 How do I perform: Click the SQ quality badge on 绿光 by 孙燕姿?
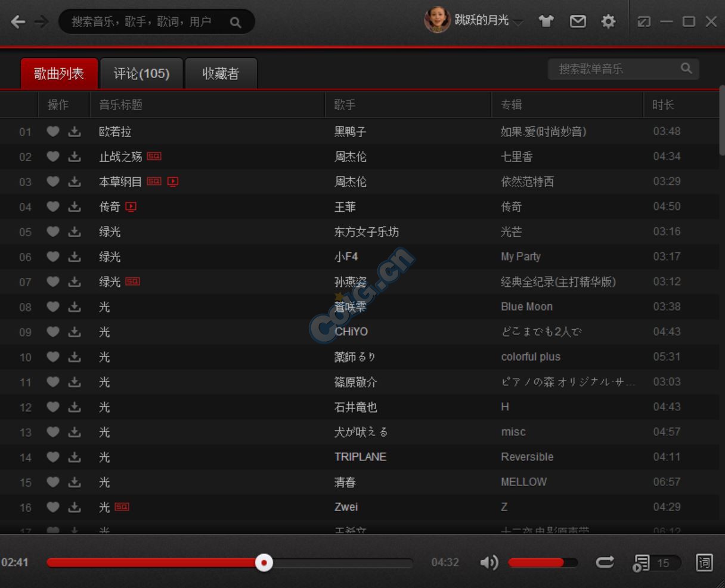(132, 281)
